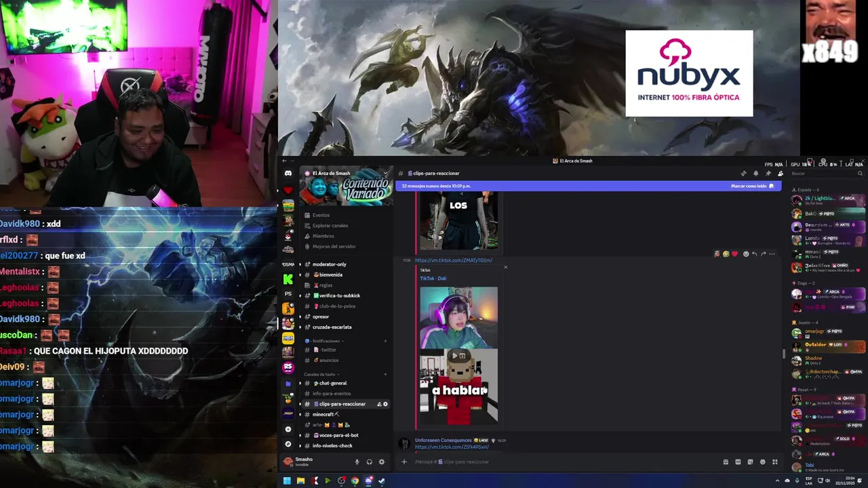Open threads icon in channel header
The height and width of the screenshot is (488, 868).
tap(743, 174)
